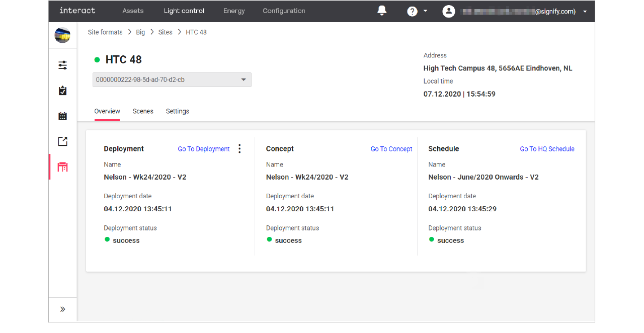Click the site thumbnail at sidebar top

point(62,35)
